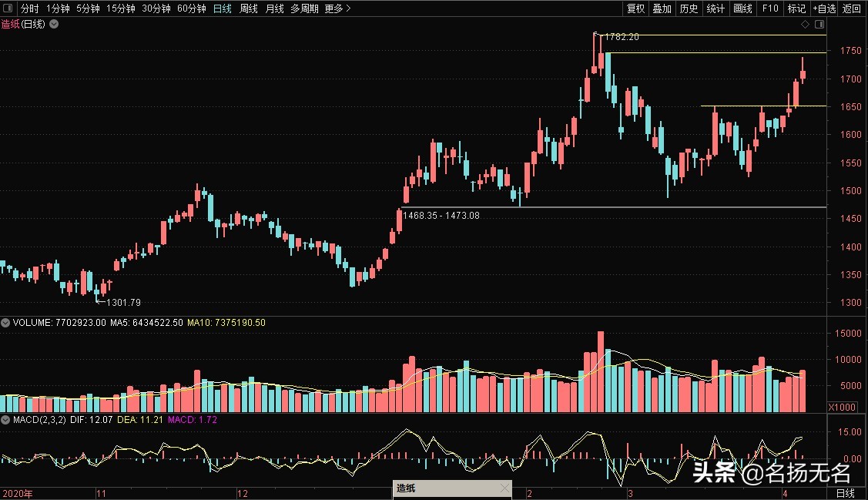Viewport: 868px width, 500px height.
Task: Select the 30分钟 period
Action: point(156,8)
